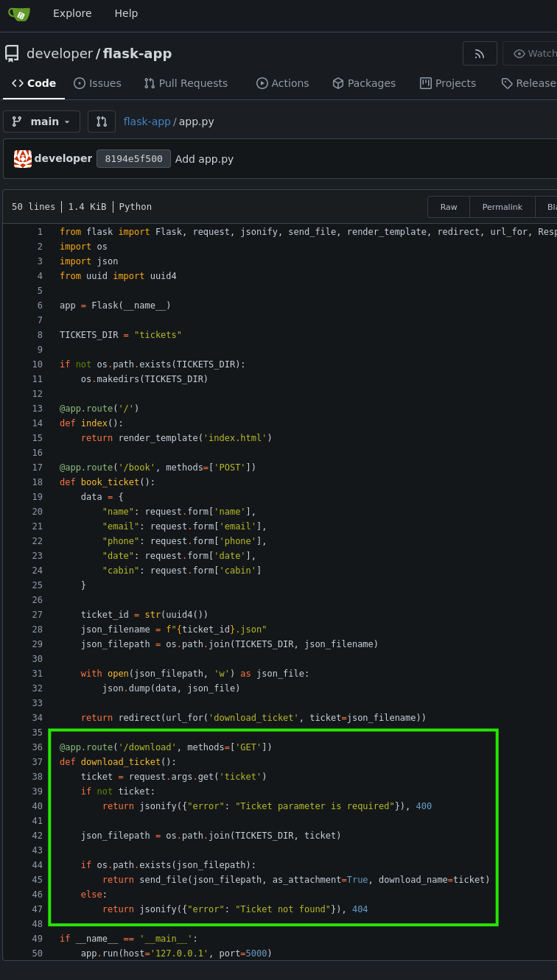
Task: Open the Packages tab
Action: (x=364, y=83)
